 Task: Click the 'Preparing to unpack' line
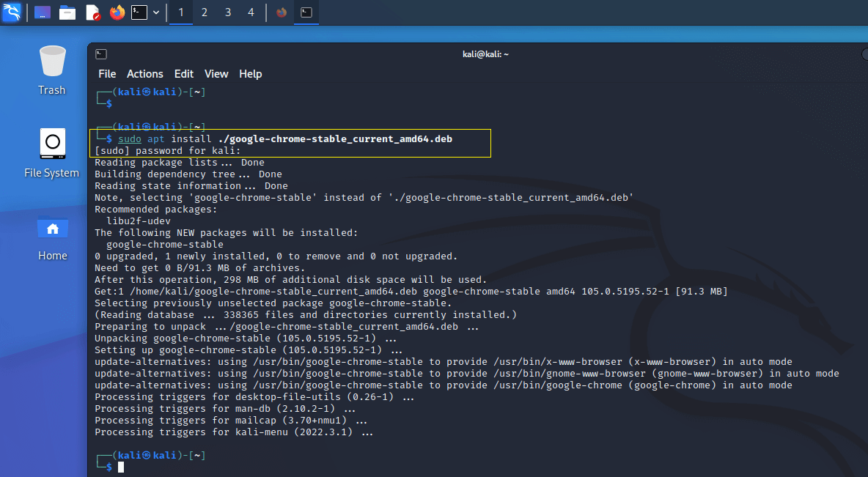pos(287,327)
